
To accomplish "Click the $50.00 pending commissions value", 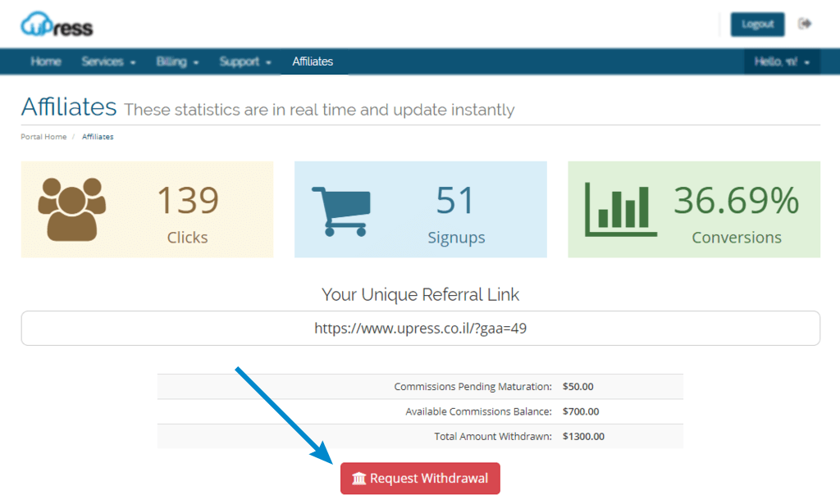I will point(577,386).
